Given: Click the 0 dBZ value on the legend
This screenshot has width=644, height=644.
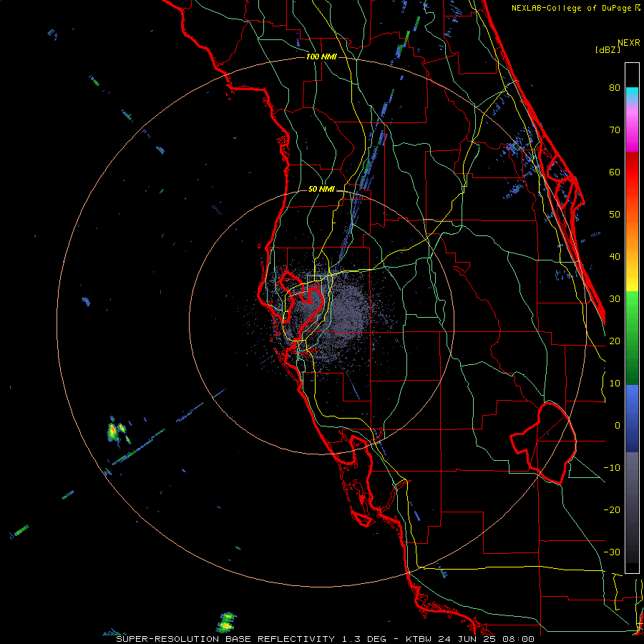Looking at the screenshot, I should tap(618, 426).
